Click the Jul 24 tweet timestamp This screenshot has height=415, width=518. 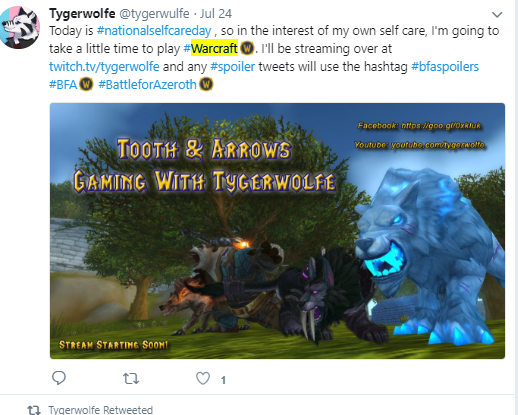point(216,14)
